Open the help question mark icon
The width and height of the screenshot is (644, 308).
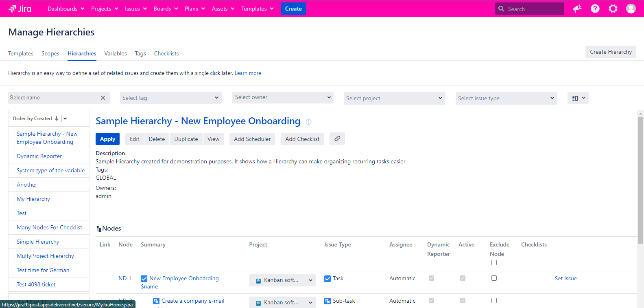pos(595,9)
